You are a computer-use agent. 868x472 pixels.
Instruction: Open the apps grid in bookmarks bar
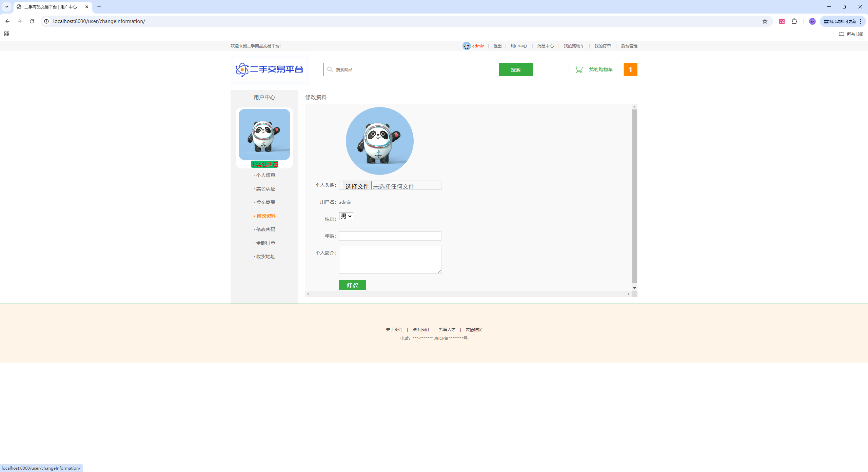coord(7,34)
